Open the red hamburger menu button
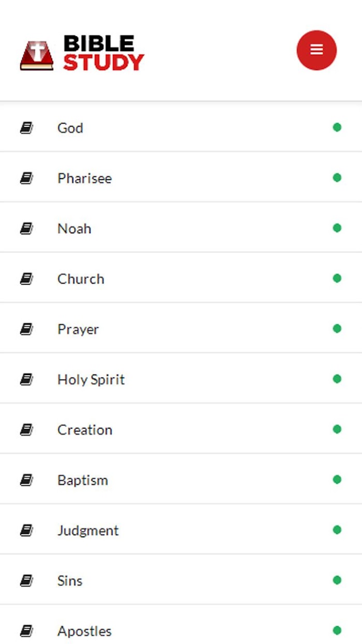This screenshot has height=644, width=362. (x=316, y=50)
